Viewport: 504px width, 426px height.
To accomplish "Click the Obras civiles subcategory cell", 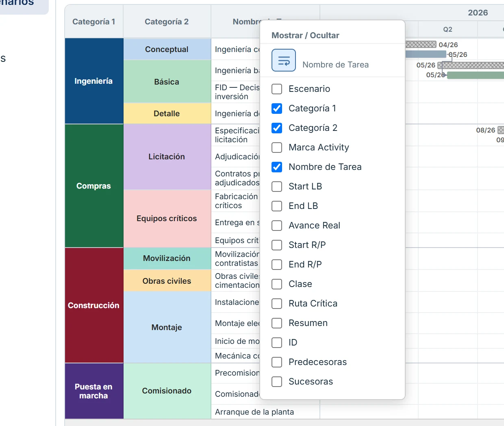I will (167, 281).
